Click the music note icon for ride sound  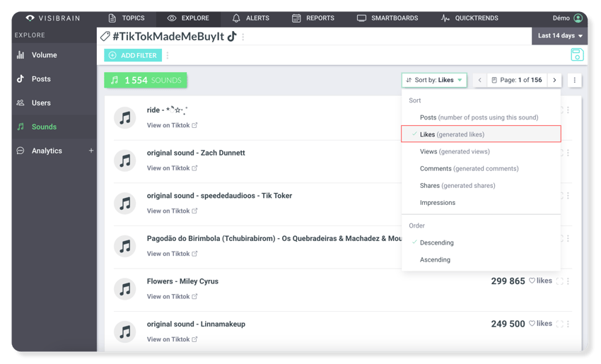[125, 117]
